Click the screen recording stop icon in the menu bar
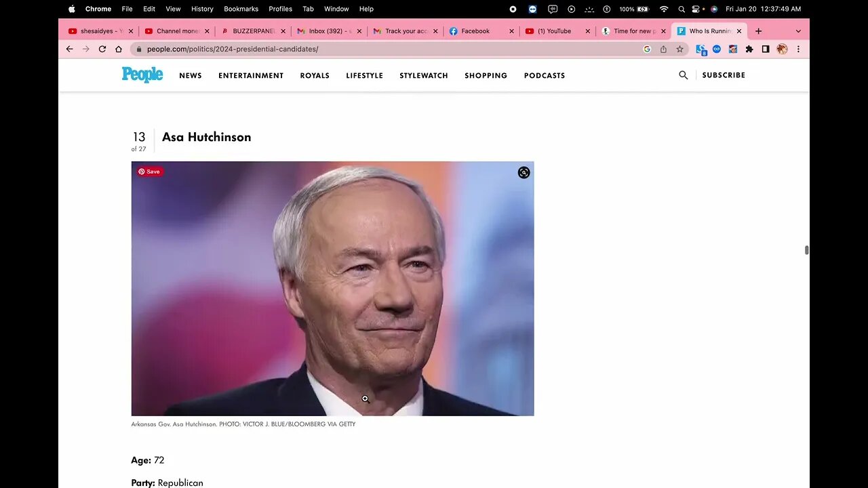The width and height of the screenshot is (868, 488). click(513, 9)
